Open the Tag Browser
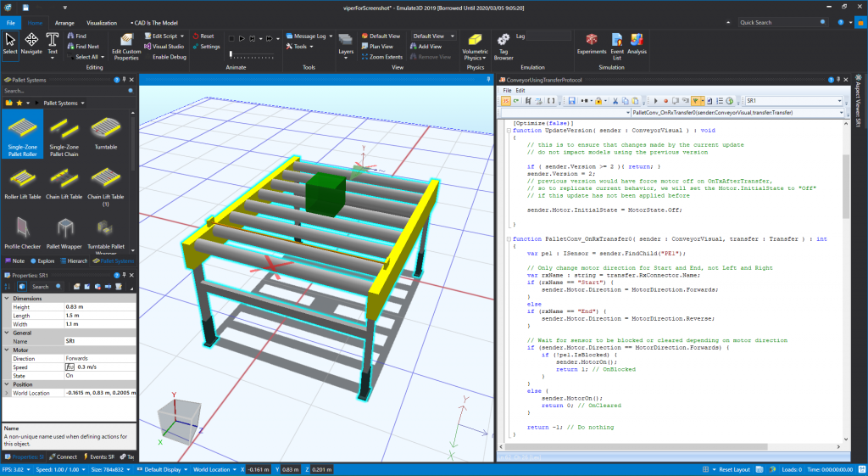This screenshot has width=868, height=476. tap(504, 47)
